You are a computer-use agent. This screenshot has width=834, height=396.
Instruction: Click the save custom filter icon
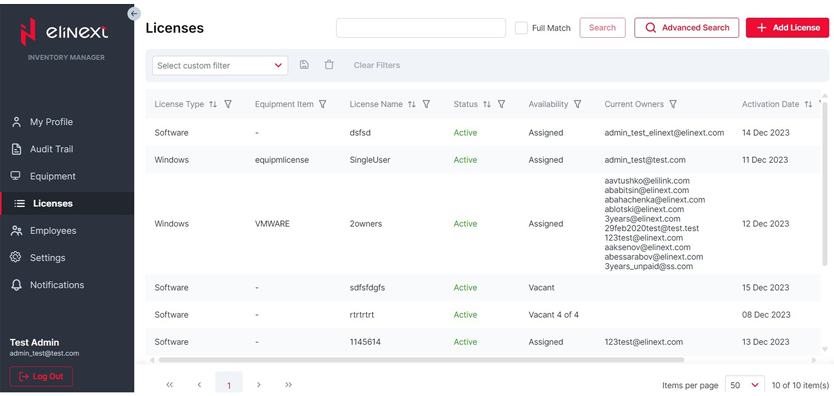[304, 65]
